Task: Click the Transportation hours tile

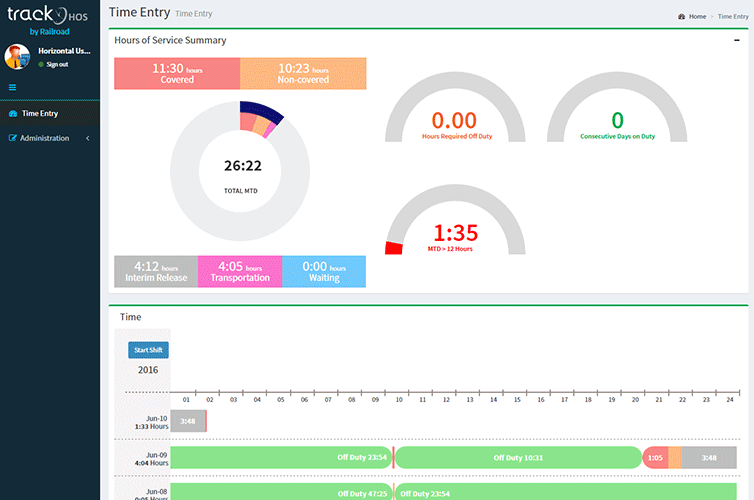Action: coord(239,272)
